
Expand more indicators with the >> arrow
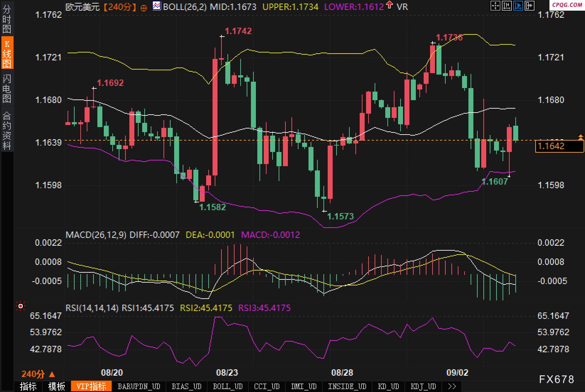point(452,386)
